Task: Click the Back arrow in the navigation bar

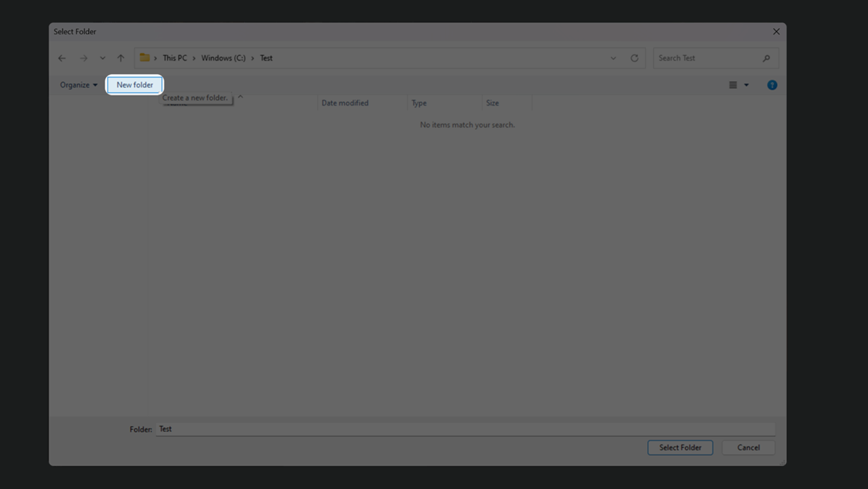Action: 62,58
